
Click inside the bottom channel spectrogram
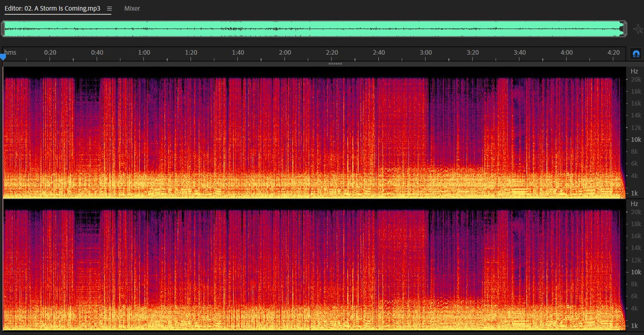coord(314,265)
